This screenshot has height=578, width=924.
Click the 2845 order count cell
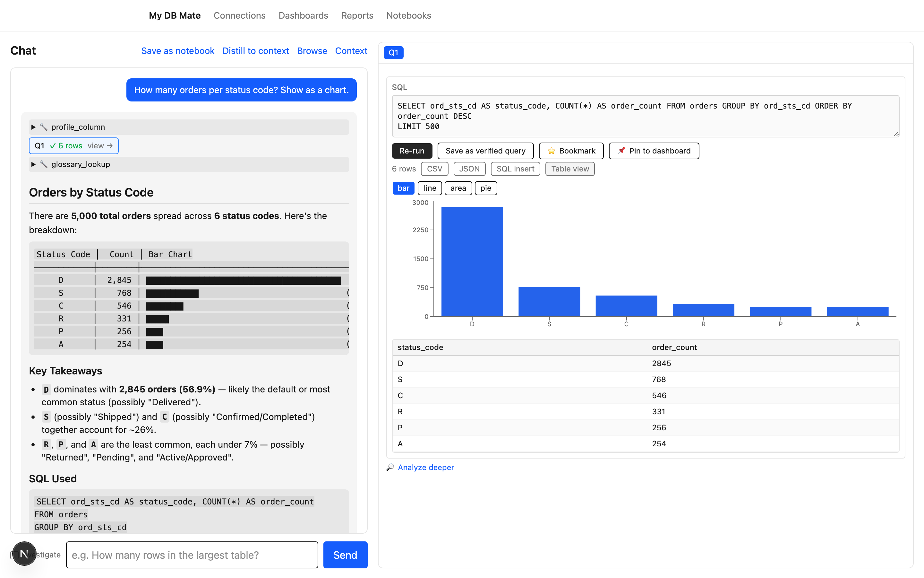[x=661, y=363]
